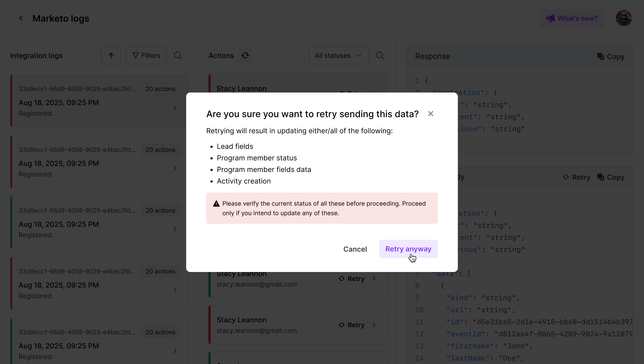Open the user profile avatar
The image size is (644, 364).
(x=623, y=18)
